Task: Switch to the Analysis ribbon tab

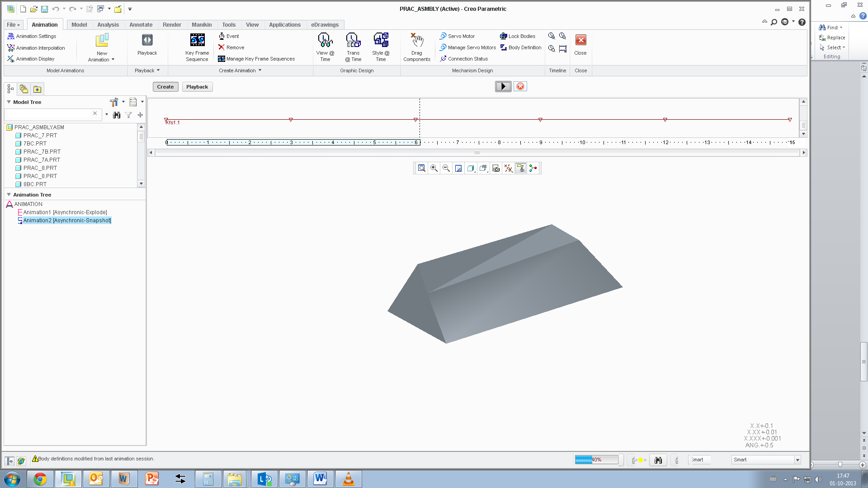Action: click(108, 25)
